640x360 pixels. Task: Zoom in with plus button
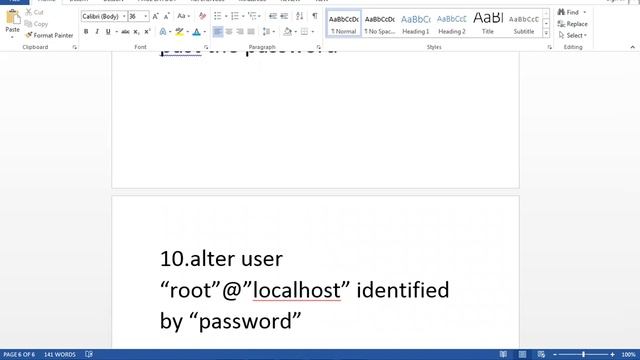(x=612, y=354)
